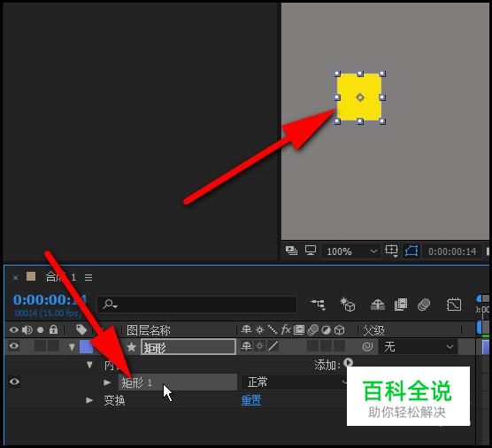This screenshot has width=492, height=448.
Task: Toggle mask and shape path visibility
Action: (x=411, y=251)
